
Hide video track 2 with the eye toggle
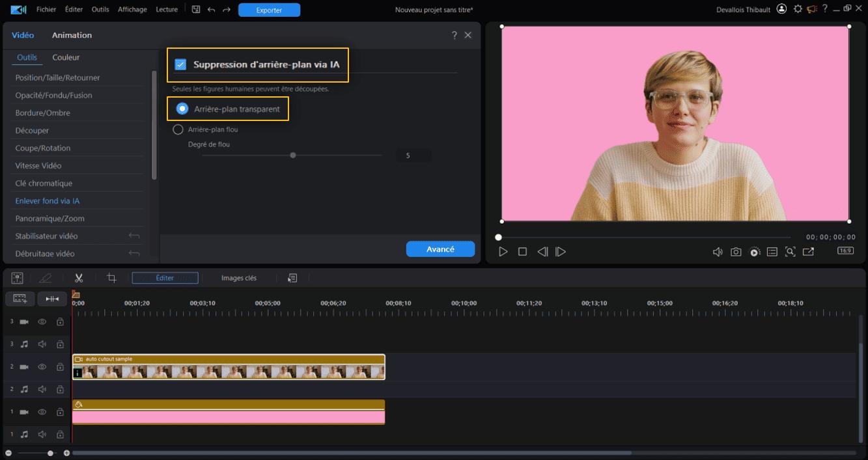pos(42,366)
